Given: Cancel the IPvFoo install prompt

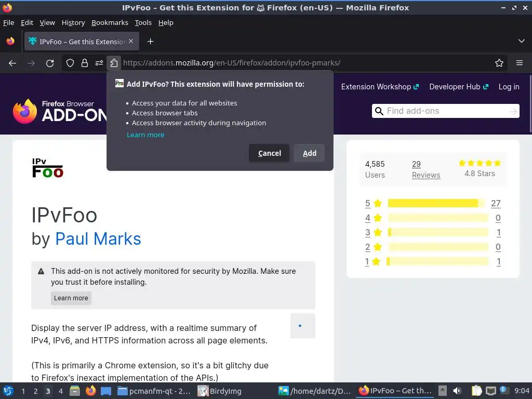Looking at the screenshot, I should 269,153.
